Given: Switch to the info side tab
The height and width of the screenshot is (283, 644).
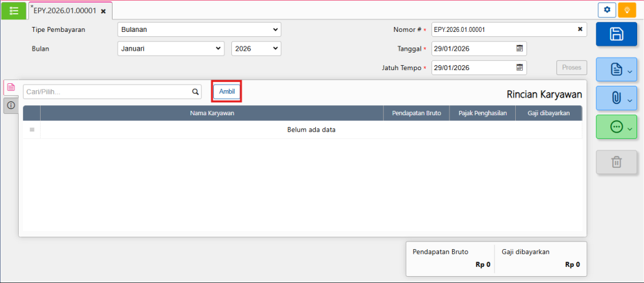Looking at the screenshot, I should [x=11, y=105].
